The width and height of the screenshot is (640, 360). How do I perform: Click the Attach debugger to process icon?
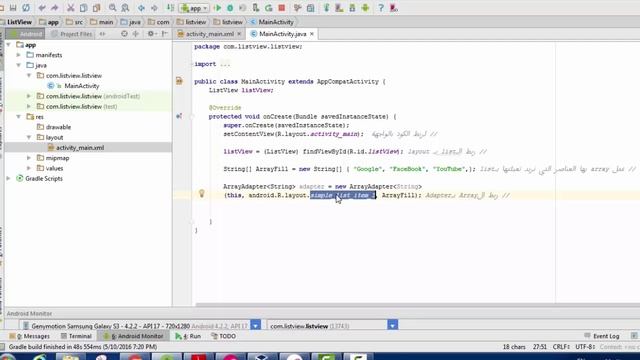(256, 8)
